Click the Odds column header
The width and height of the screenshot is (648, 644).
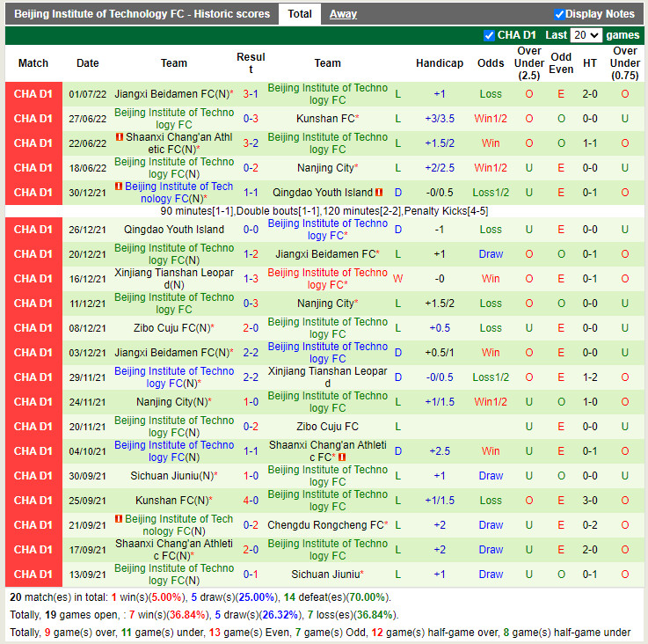tap(491, 63)
